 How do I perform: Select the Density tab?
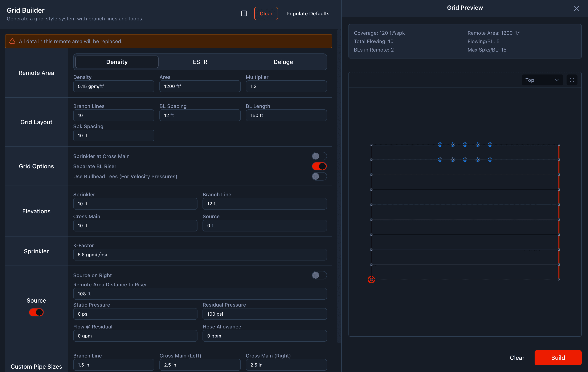pyautogui.click(x=117, y=62)
